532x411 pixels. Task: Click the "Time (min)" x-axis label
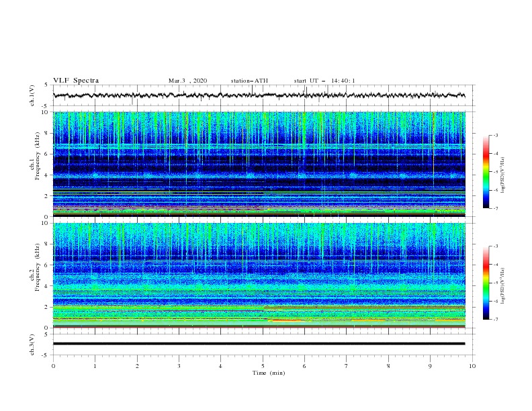[269, 373]
